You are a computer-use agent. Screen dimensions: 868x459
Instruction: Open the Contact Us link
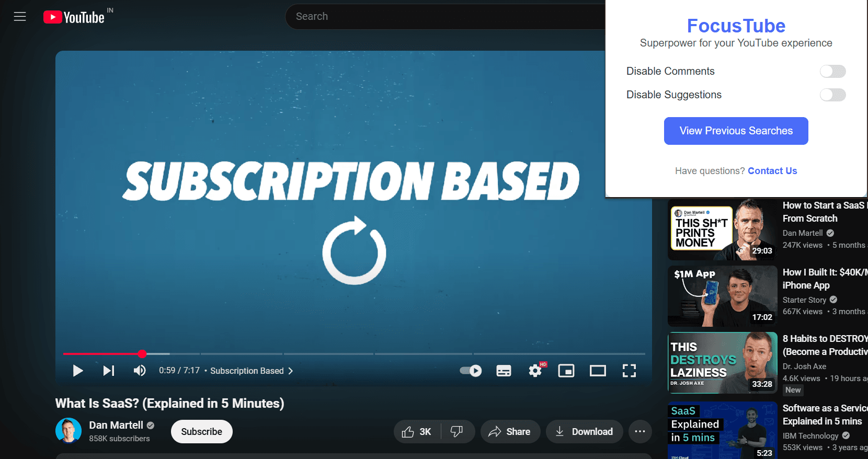[772, 171]
